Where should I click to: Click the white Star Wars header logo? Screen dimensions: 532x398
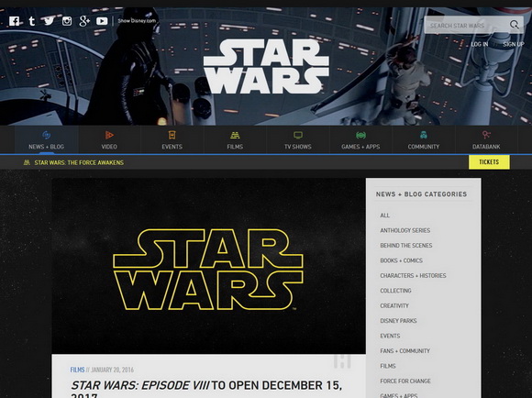tap(266, 66)
